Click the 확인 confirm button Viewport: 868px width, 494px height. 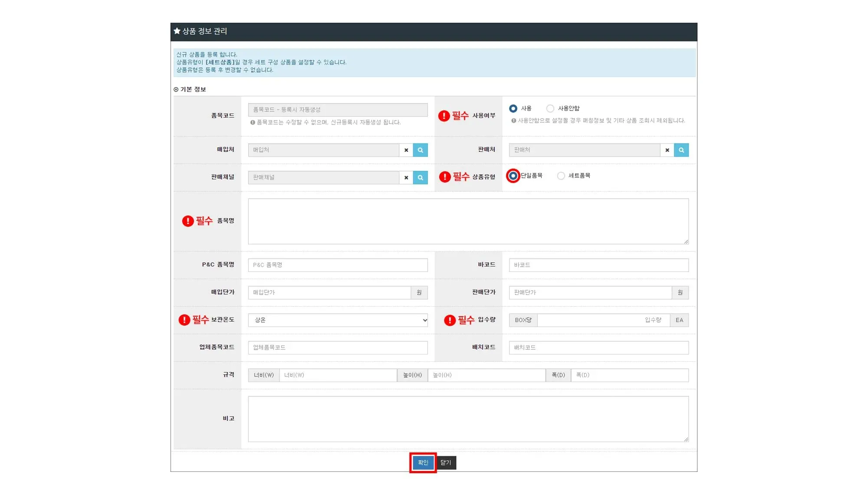coord(423,463)
